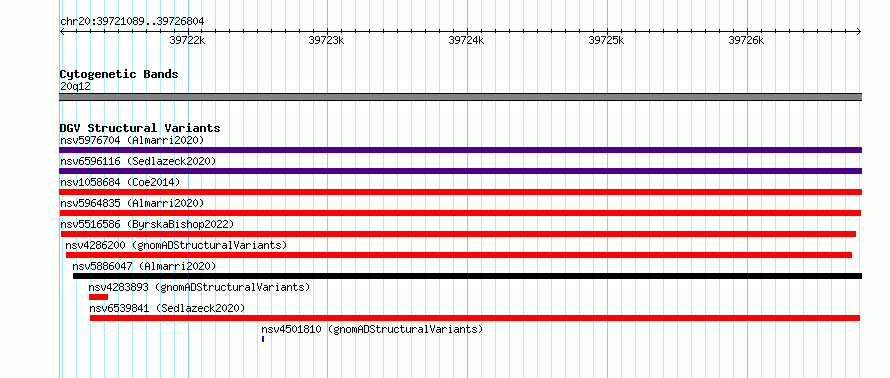Click nsv5516586 (ByrskaBishop2022) label
This screenshot has height=378, width=890.
click(147, 224)
